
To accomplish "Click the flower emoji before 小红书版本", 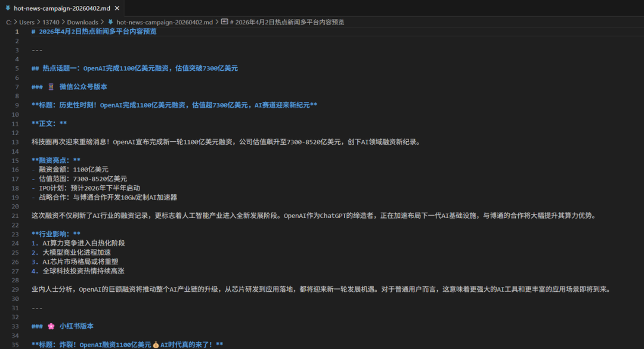I will coord(51,326).
